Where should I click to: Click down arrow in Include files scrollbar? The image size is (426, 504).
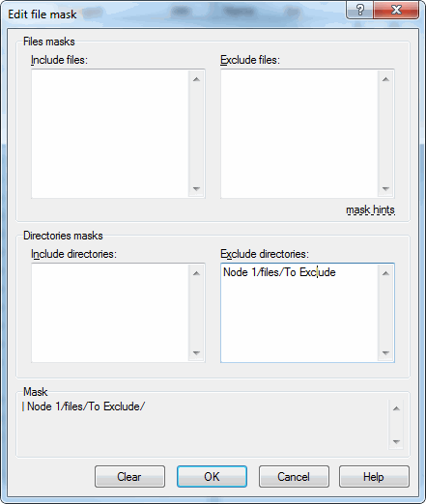tap(196, 188)
